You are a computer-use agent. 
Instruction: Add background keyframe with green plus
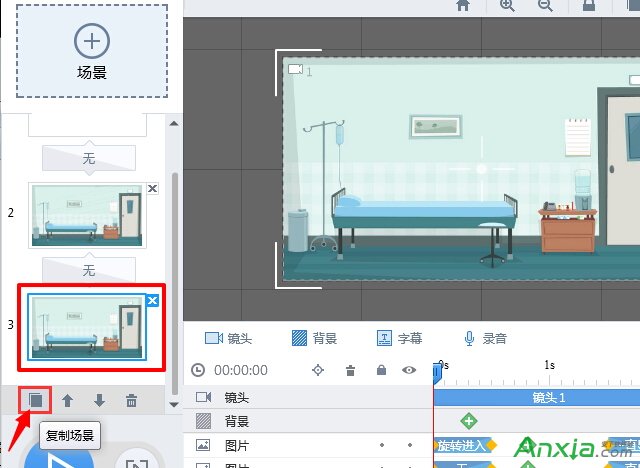pyautogui.click(x=469, y=421)
